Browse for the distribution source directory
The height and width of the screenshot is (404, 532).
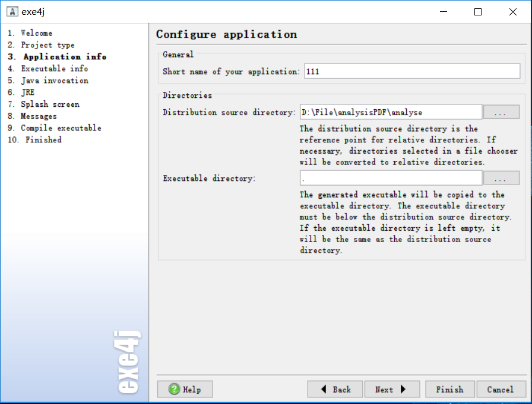pyautogui.click(x=501, y=112)
